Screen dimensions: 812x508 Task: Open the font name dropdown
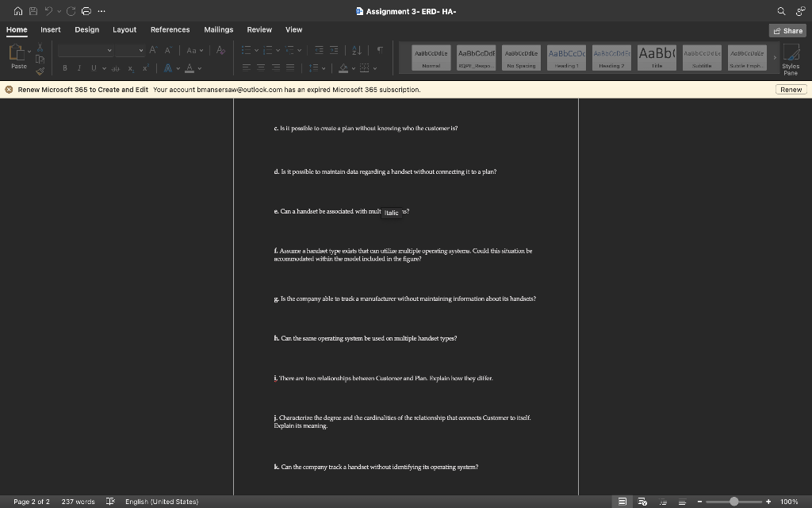(109, 50)
